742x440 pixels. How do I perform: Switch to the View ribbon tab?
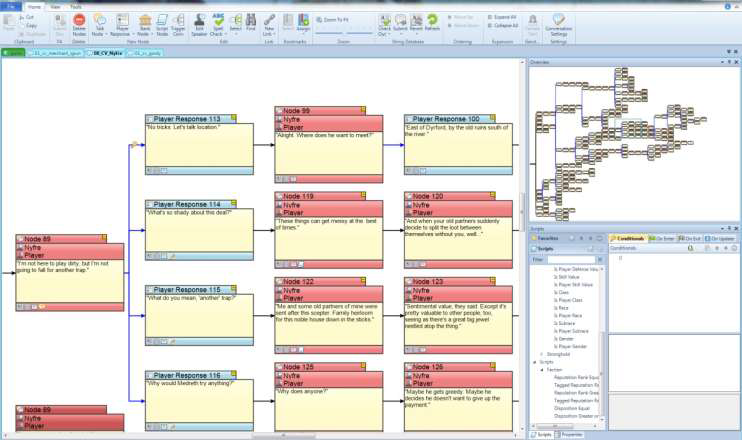pos(54,6)
